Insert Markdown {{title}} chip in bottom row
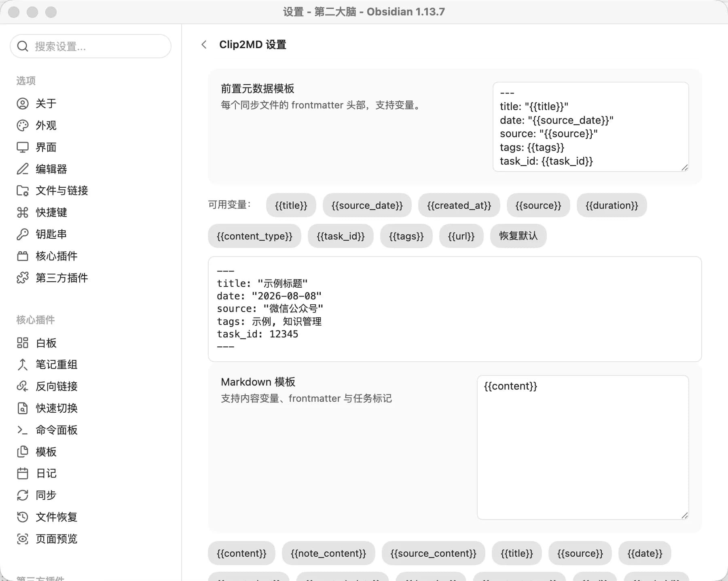728x581 pixels. pyautogui.click(x=517, y=553)
